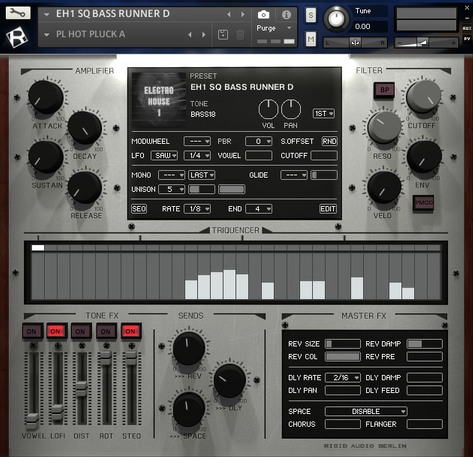Screen dimensions: 473x457
Task: Click the DECAY knob
Action: pyautogui.click(x=85, y=127)
